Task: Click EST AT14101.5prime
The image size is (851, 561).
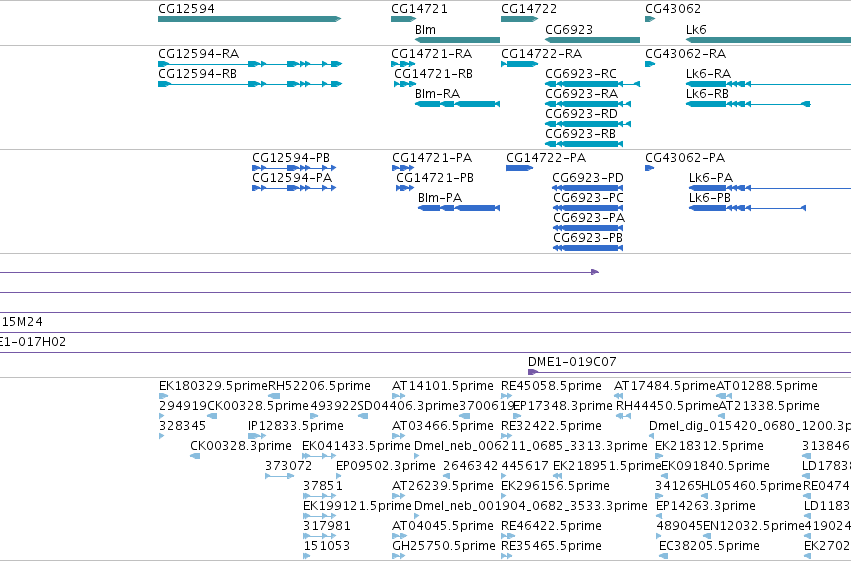Action: [398, 396]
